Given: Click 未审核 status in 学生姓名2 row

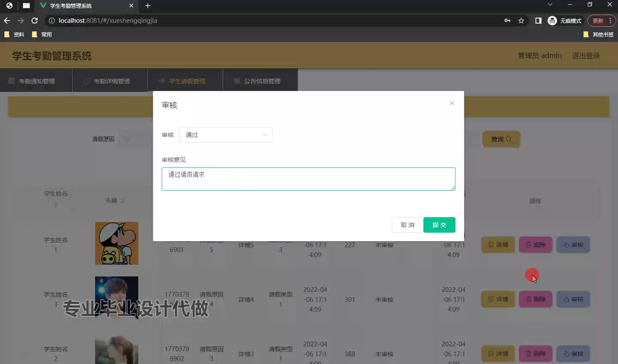Looking at the screenshot, I should click(x=384, y=354).
